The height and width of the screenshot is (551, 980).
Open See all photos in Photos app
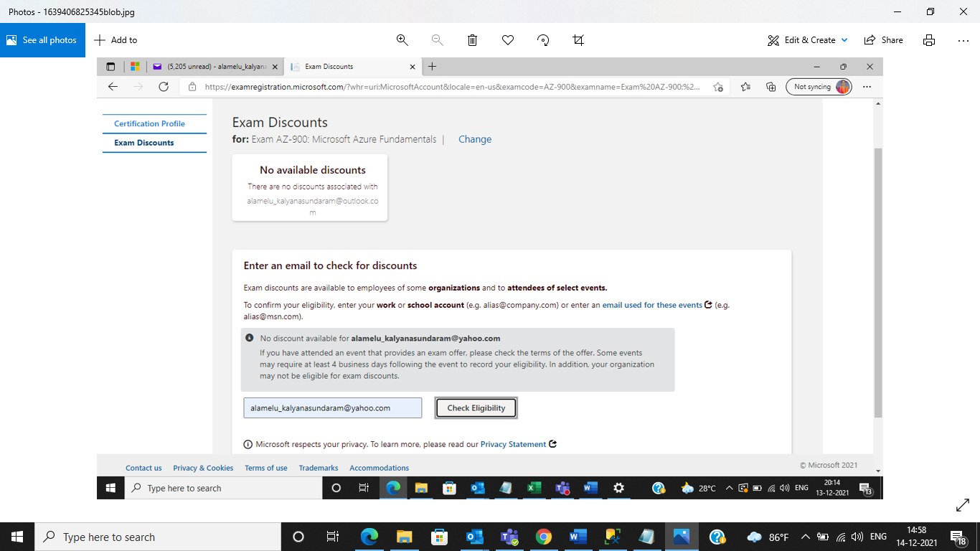[42, 40]
